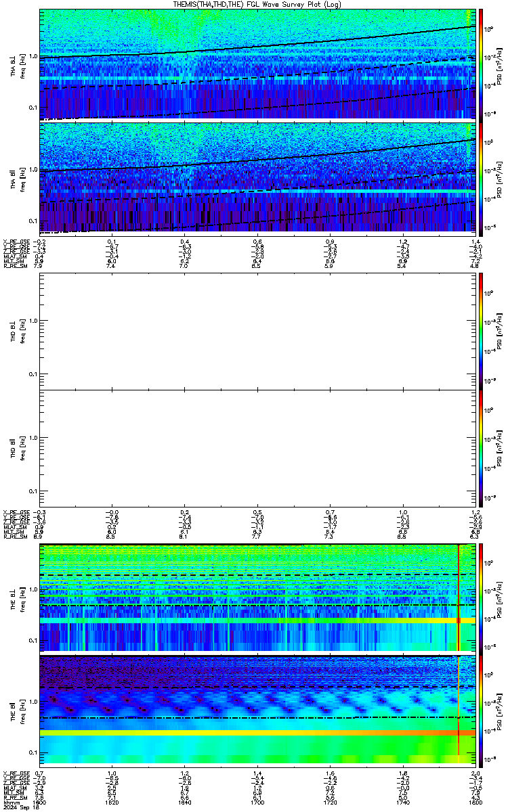Click the 1740 time tick label
The width and height of the screenshot is (508, 812).
click(x=403, y=803)
